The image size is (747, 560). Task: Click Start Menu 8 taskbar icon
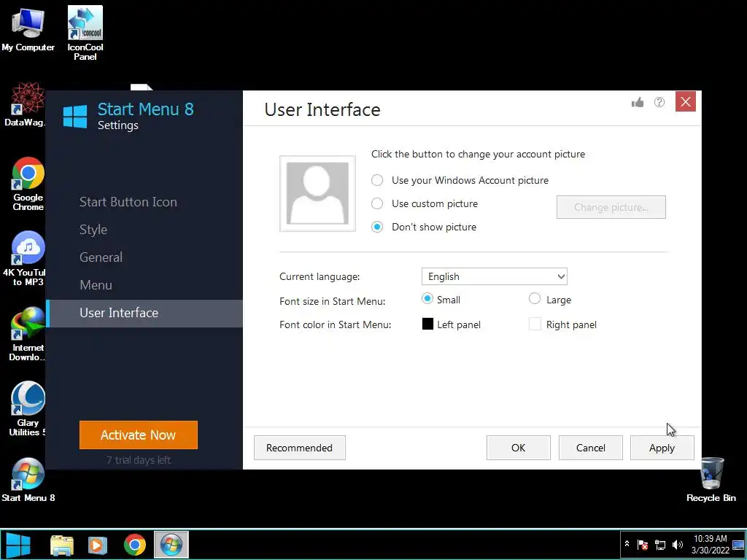point(171,545)
